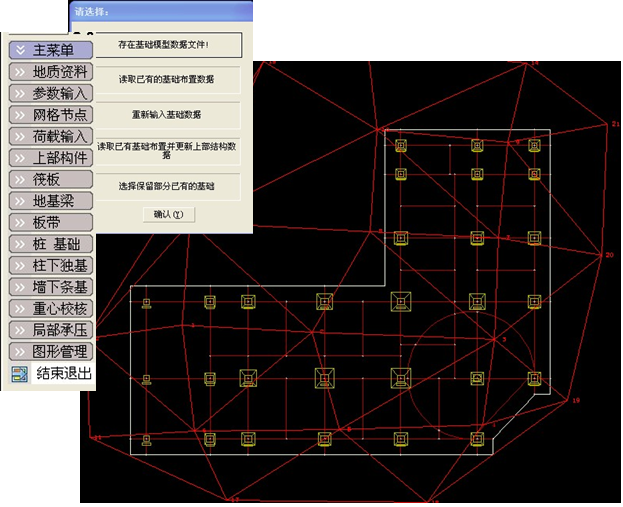Click the 结束退出 exit icon

(x=19, y=374)
